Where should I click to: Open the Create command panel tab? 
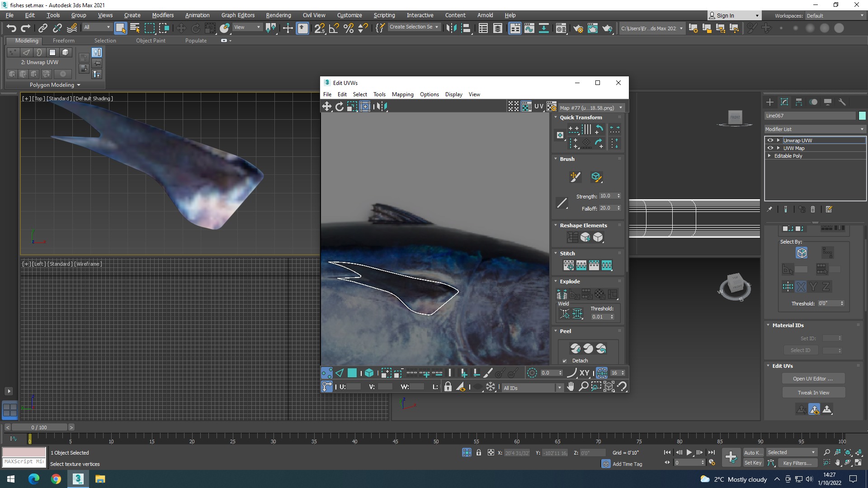(770, 102)
